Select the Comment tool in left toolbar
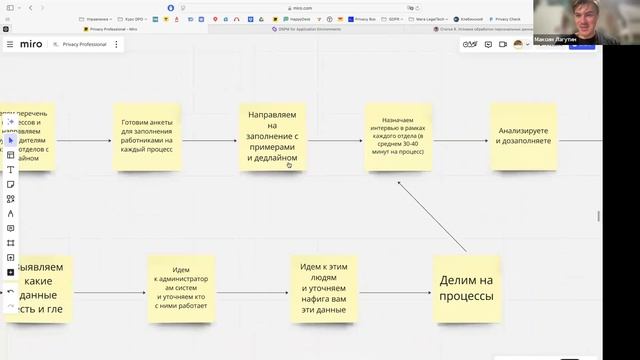Image resolution: width=640 pixels, height=360 pixels. pos(11,229)
